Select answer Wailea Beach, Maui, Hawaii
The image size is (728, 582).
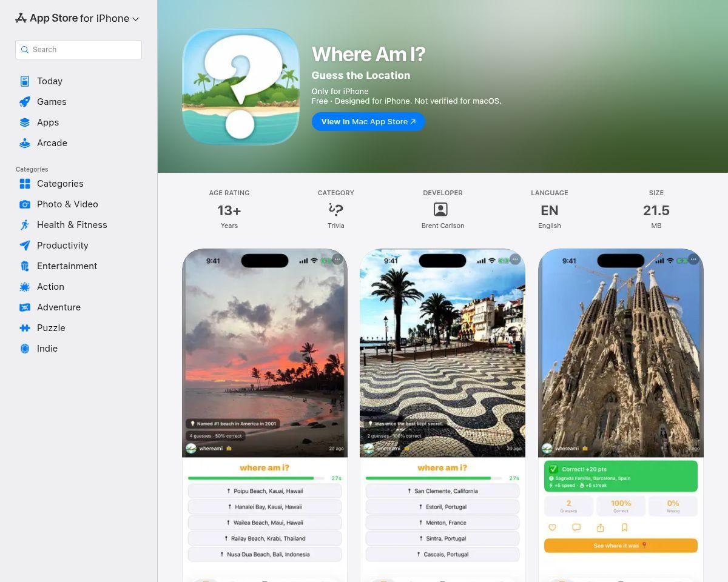(x=265, y=523)
